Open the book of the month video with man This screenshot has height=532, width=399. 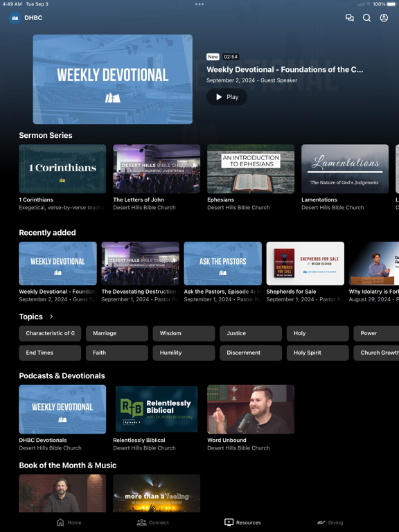(x=62, y=493)
